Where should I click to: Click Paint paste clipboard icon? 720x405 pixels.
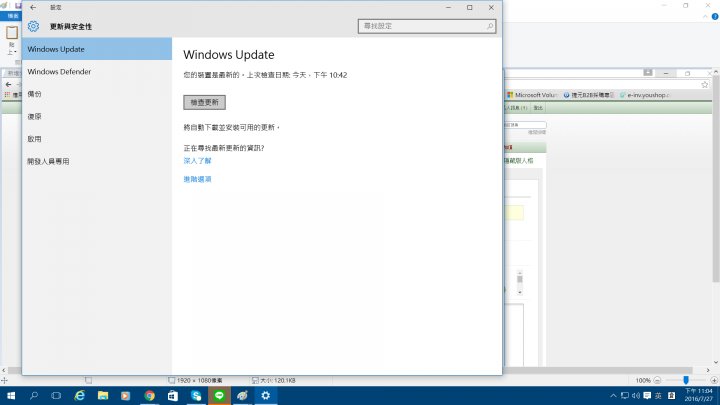point(12,33)
